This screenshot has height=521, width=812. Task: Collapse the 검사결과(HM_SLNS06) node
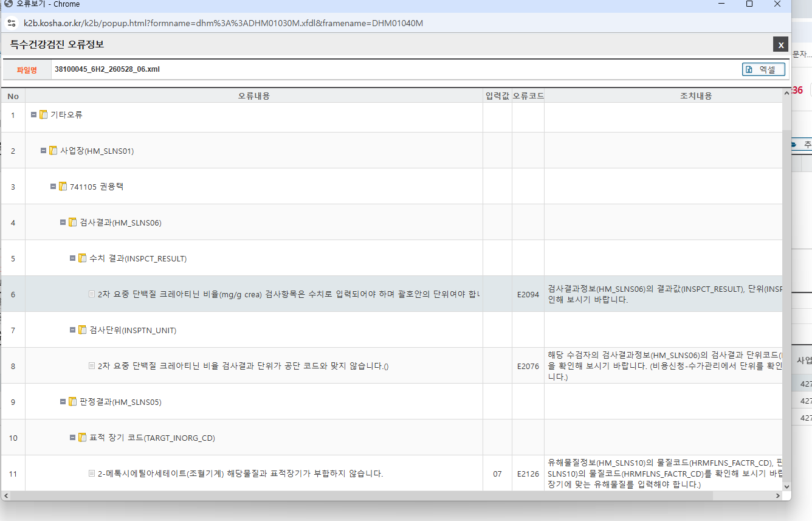(63, 222)
